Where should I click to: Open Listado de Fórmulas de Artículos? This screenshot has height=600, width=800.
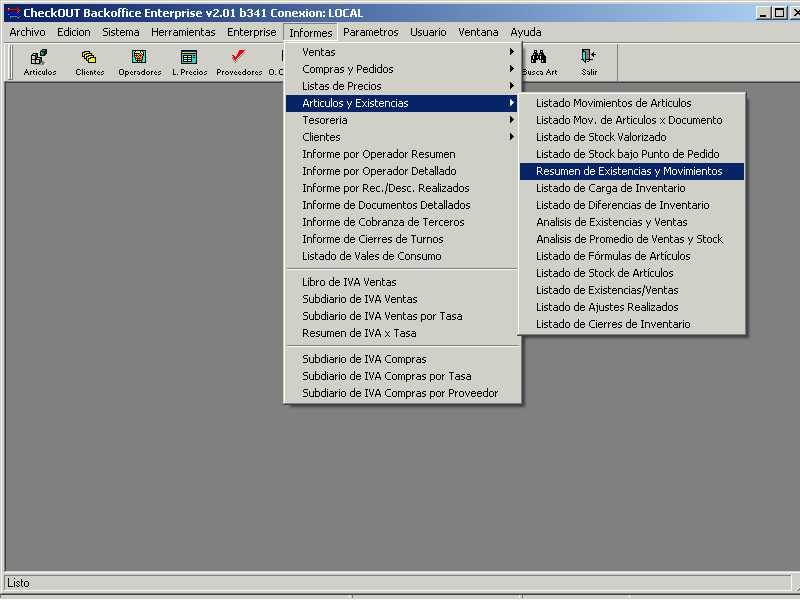632,256
